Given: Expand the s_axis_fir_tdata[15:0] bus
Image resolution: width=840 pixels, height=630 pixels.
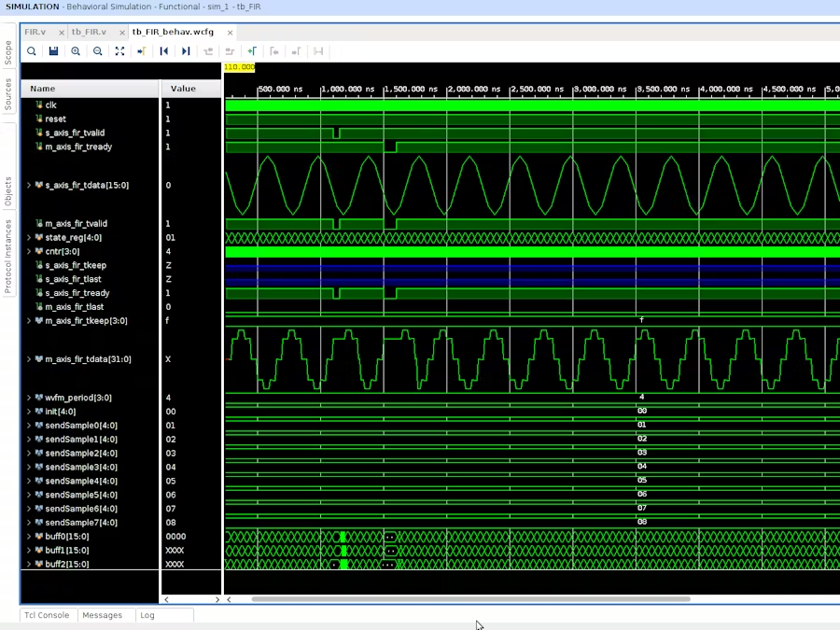Looking at the screenshot, I should [x=29, y=185].
